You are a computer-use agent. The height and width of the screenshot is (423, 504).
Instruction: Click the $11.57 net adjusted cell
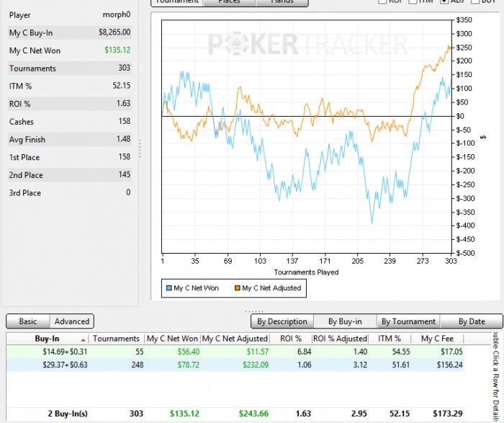pos(258,352)
